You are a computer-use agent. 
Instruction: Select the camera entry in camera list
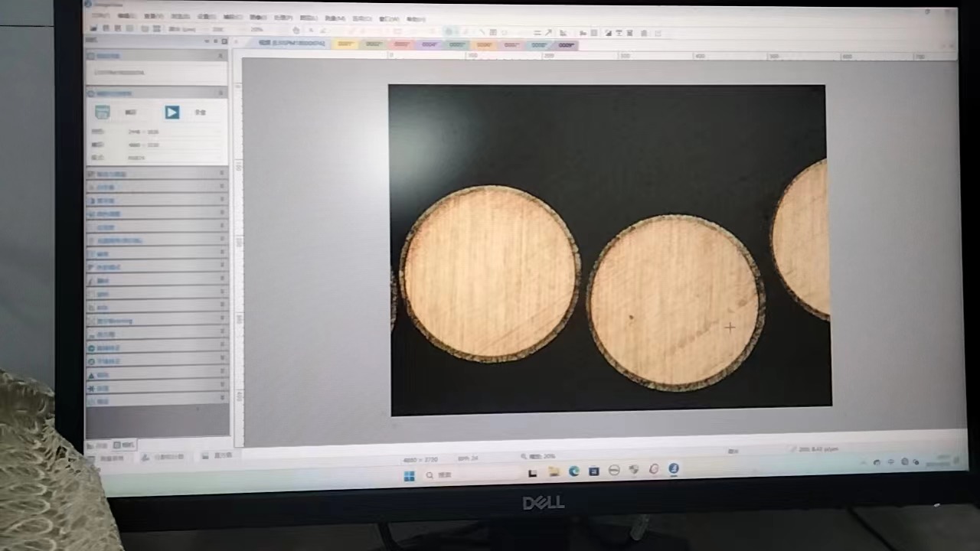(119, 73)
